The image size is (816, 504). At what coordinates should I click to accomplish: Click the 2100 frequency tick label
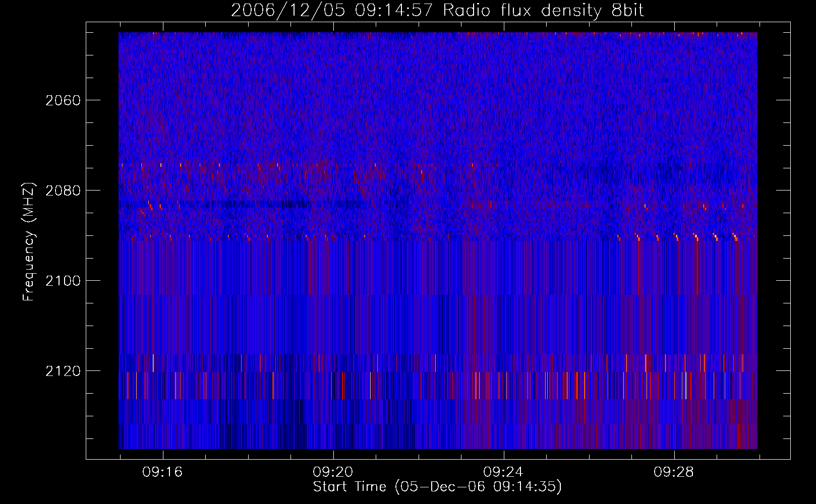point(63,281)
